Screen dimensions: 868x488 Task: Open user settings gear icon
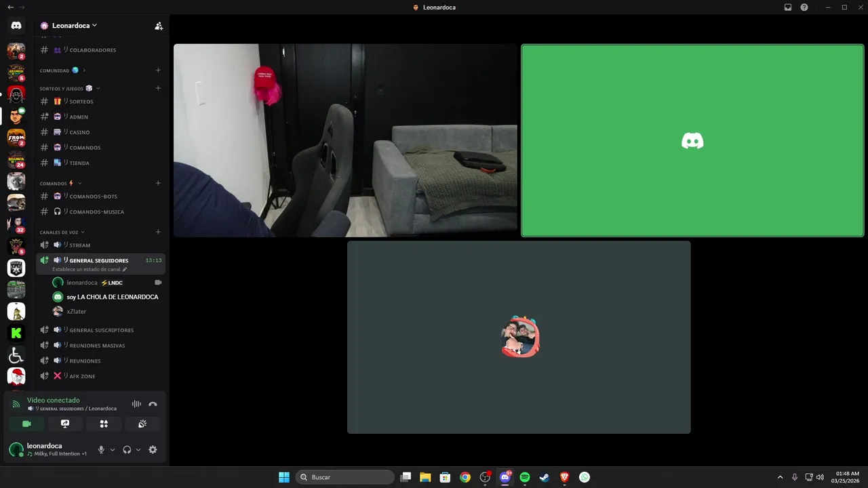point(153,449)
